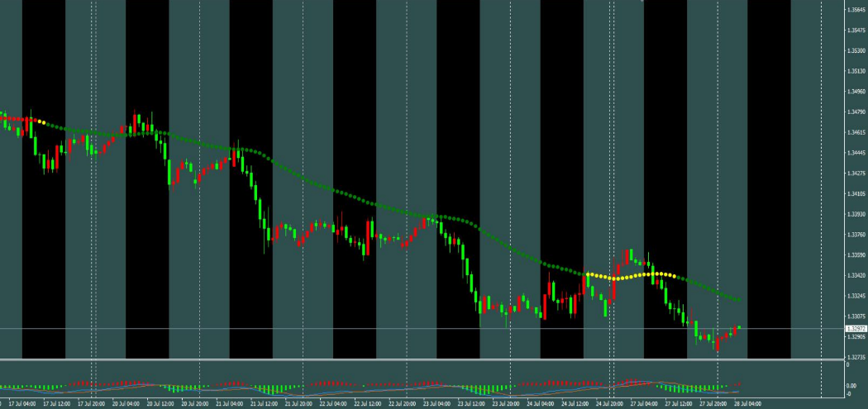Click the last green candle at current price

click(739, 328)
